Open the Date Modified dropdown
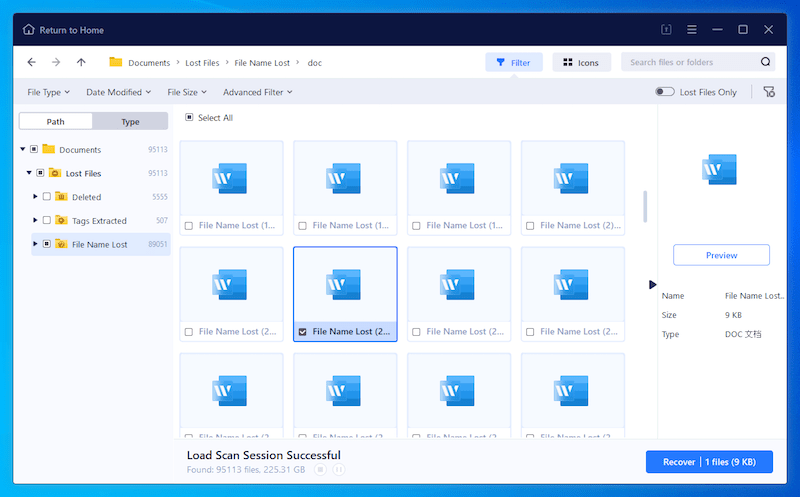800x497 pixels. point(118,92)
